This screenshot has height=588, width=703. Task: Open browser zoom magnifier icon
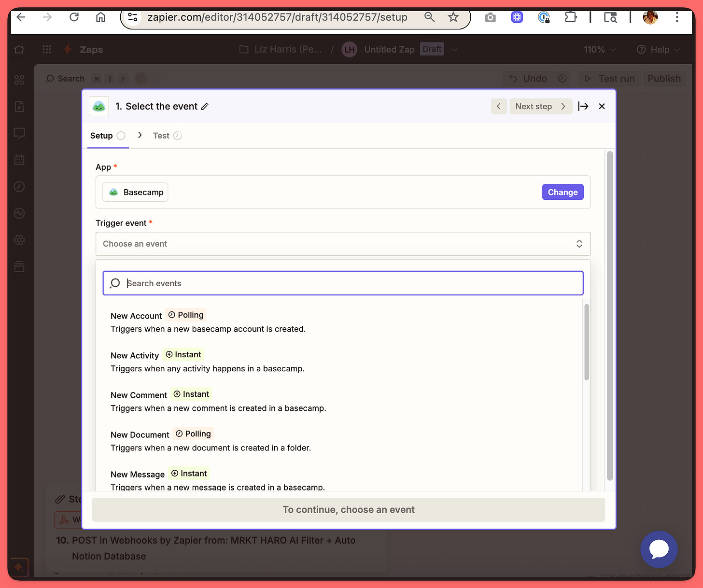(429, 17)
